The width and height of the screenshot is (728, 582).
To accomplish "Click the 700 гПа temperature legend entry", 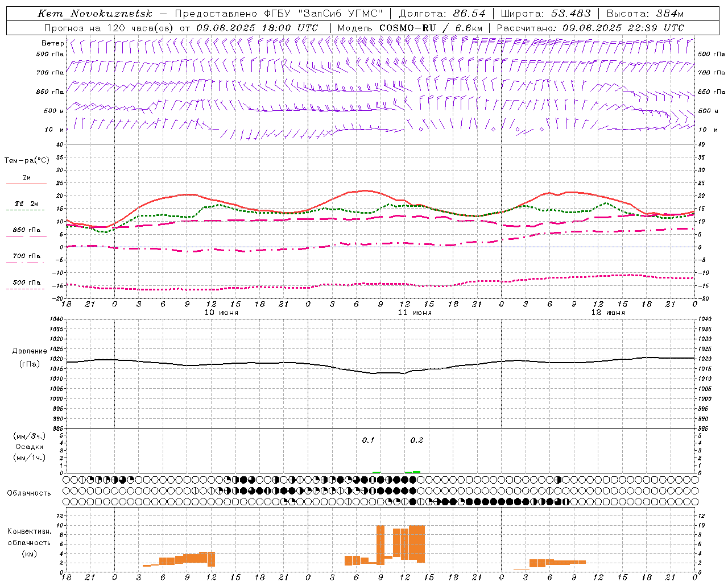I will tap(26, 256).
